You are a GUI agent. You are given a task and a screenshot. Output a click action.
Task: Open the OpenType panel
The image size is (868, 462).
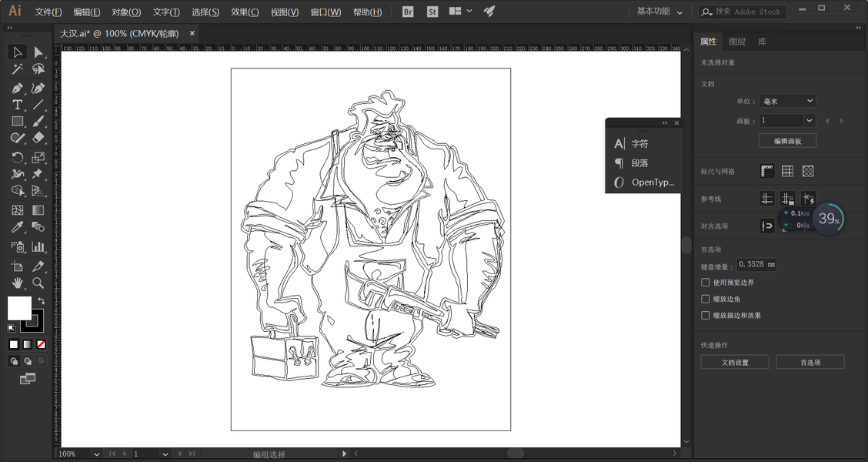[643, 182]
